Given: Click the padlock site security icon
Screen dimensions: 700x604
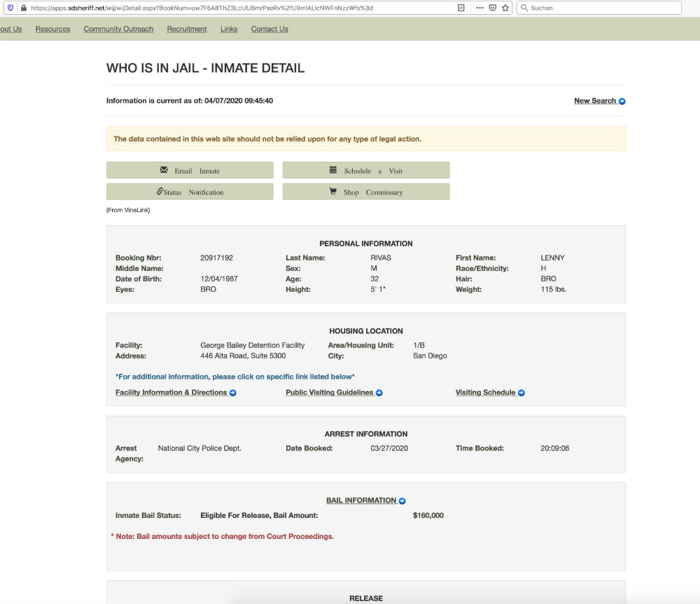Looking at the screenshot, I should click(23, 8).
